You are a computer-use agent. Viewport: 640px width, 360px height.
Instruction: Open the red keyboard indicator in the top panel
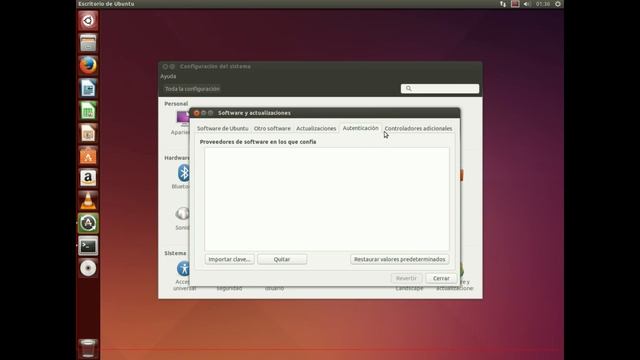point(515,4)
